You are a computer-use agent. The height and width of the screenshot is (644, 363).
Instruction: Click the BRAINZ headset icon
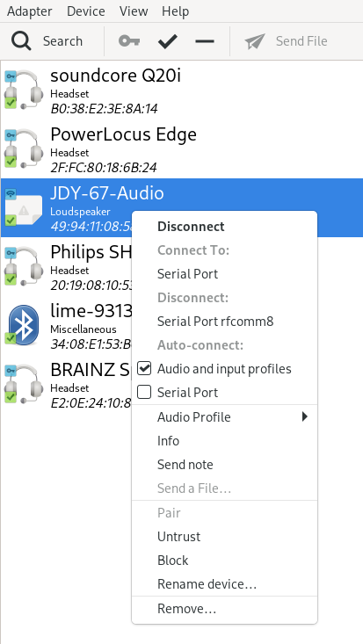coord(24,384)
